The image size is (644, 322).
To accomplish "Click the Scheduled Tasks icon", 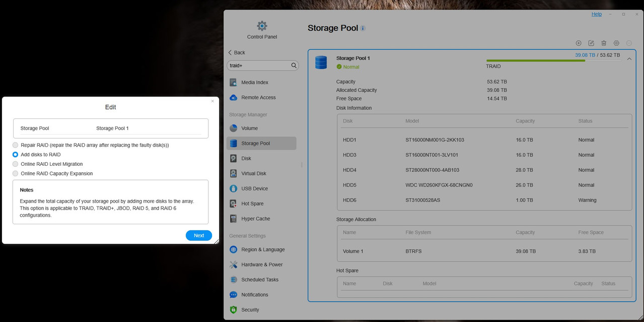I will tap(233, 280).
